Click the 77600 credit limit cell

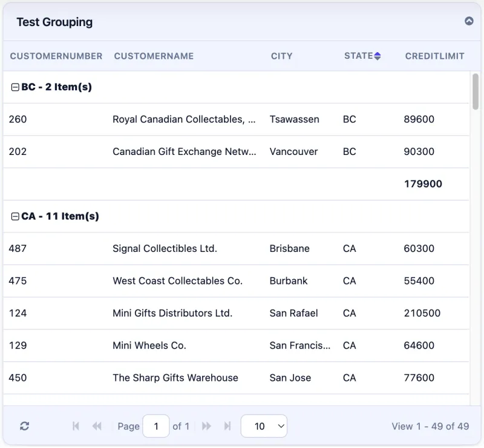coord(419,378)
